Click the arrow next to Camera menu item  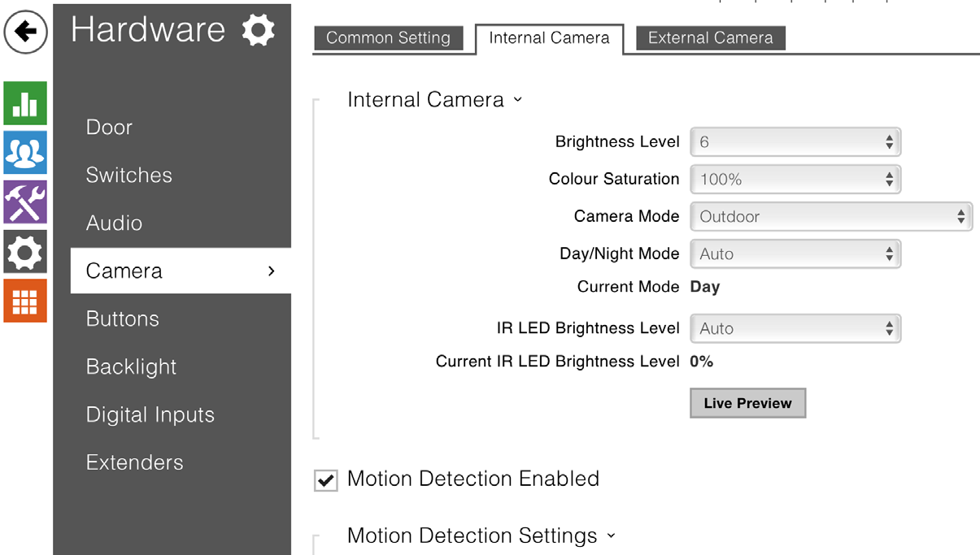tap(272, 271)
